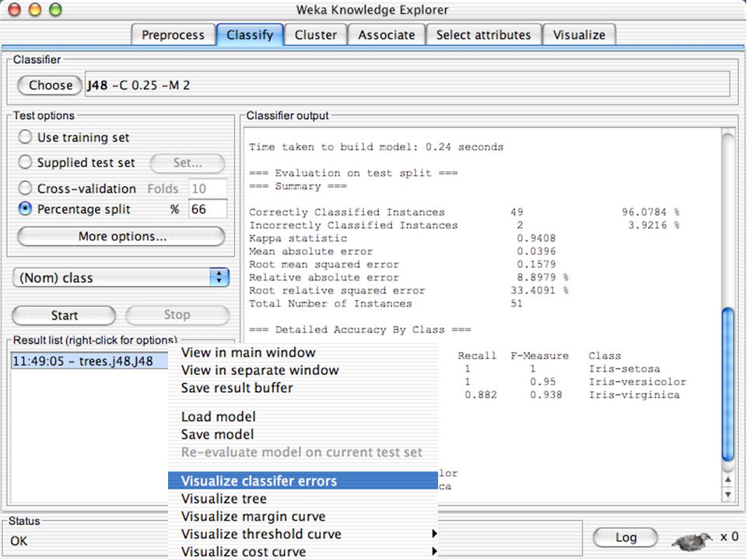Screen dimensions: 747x560
Task: Click the OK status message
Action: (19, 541)
